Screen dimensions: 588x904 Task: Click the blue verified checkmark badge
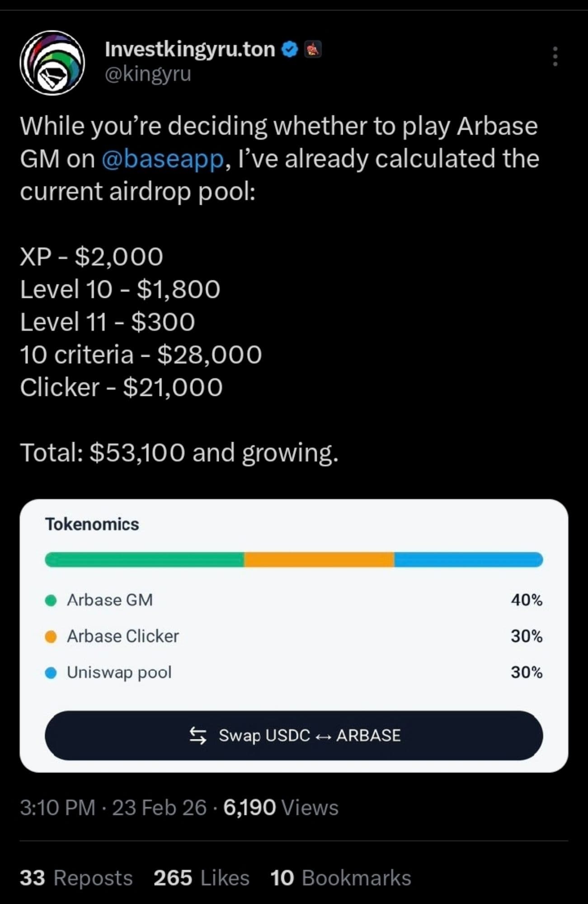[290, 49]
